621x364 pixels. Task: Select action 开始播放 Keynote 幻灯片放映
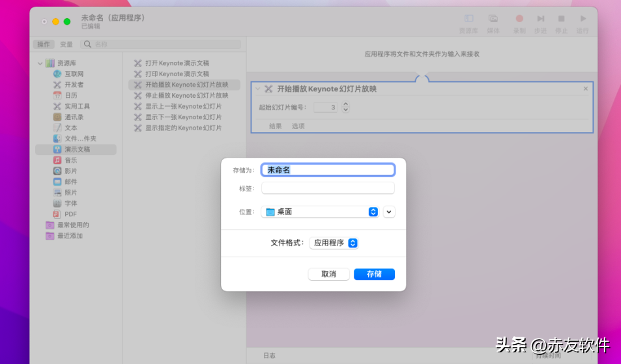pyautogui.click(x=184, y=85)
